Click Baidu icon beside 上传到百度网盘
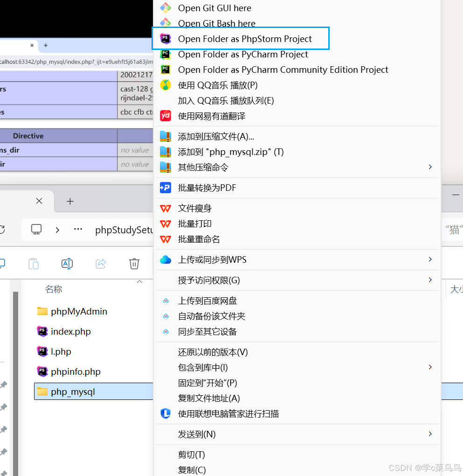463x476 pixels. point(166,301)
